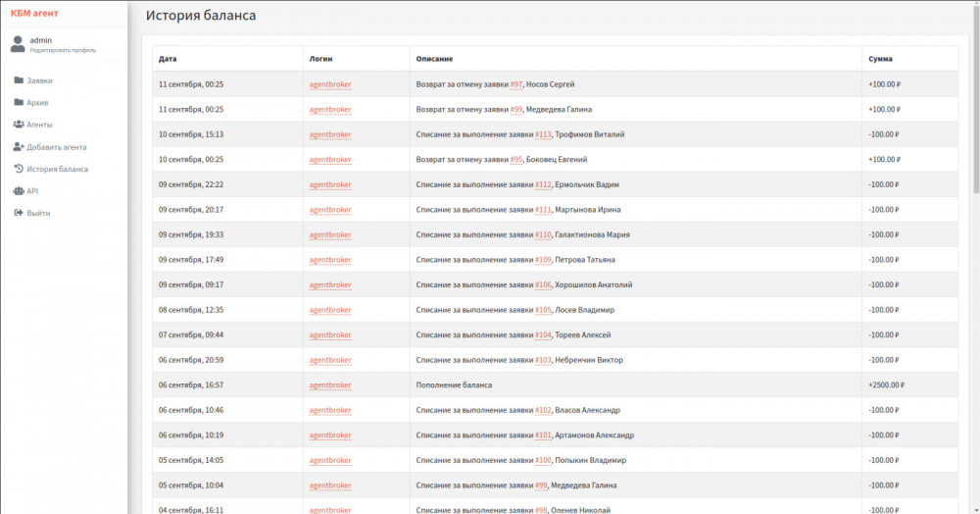Open request #102 link, Власов Александр

(x=543, y=410)
